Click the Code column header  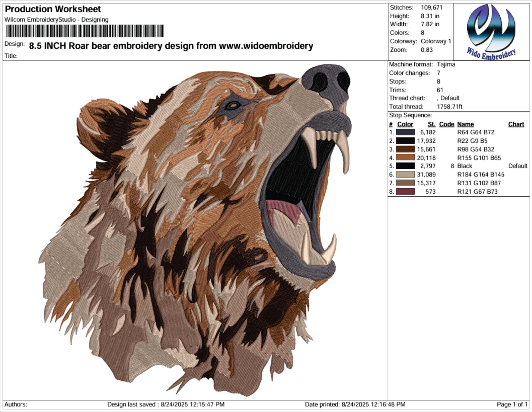(x=447, y=124)
